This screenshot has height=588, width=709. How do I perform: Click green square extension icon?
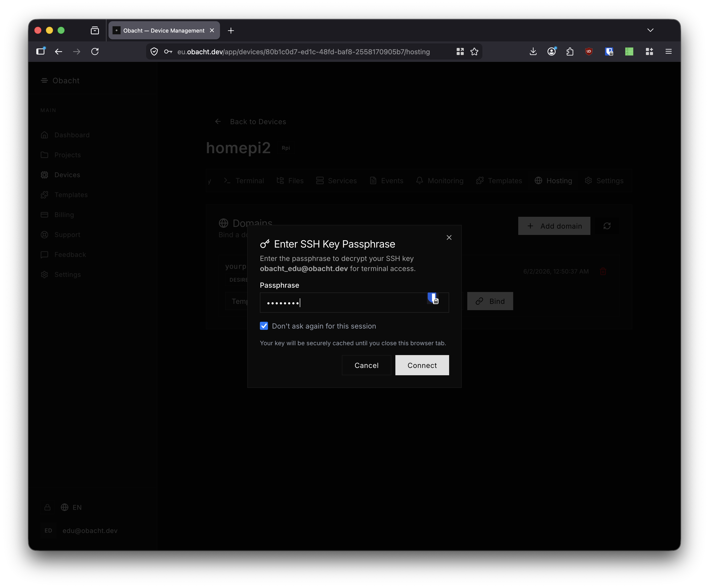click(629, 51)
